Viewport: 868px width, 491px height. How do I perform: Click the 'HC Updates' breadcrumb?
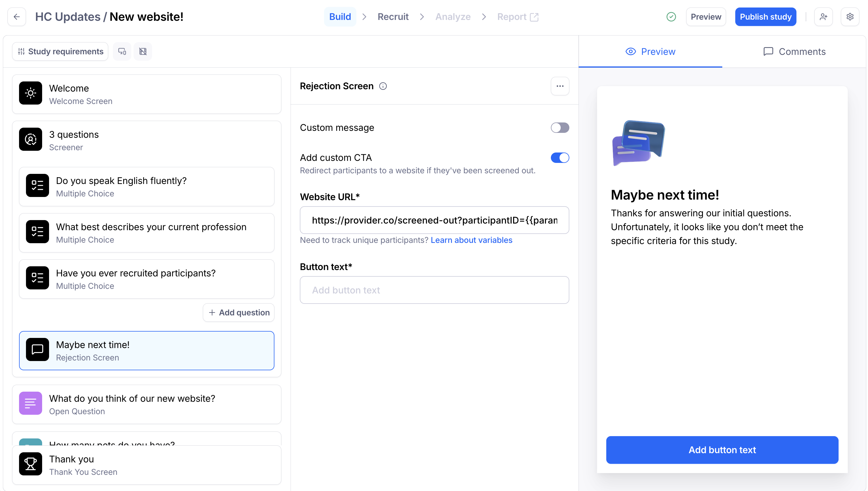[68, 16]
